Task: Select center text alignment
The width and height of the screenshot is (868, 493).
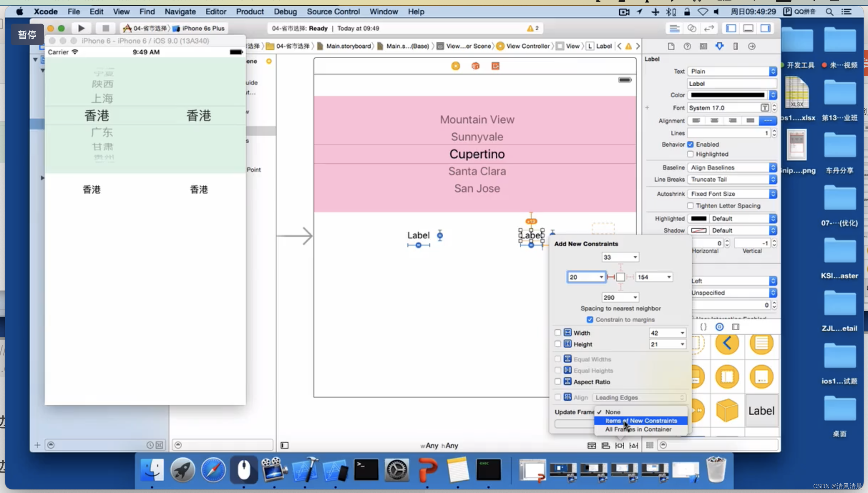Action: click(x=714, y=121)
